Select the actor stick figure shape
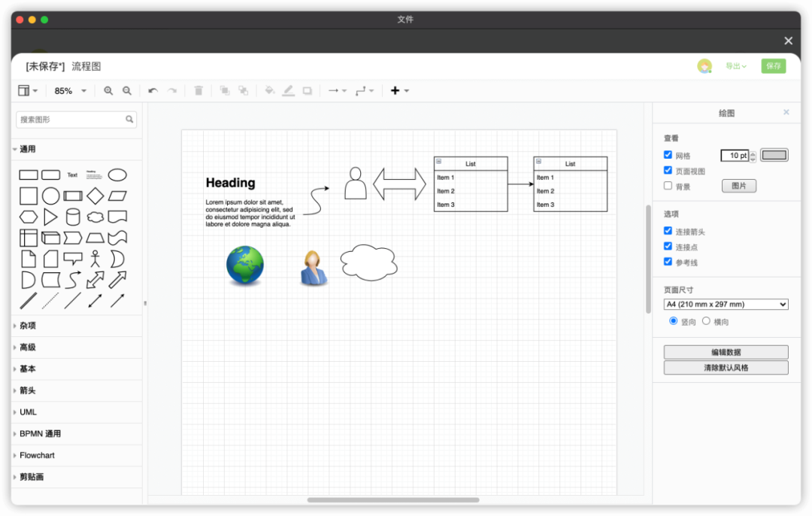The width and height of the screenshot is (812, 516). (x=95, y=259)
